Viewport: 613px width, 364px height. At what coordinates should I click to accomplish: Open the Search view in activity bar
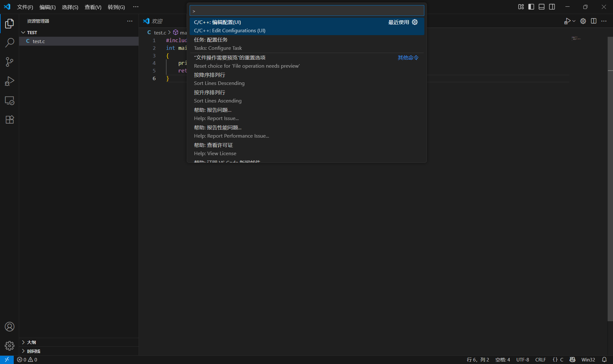[x=10, y=42]
